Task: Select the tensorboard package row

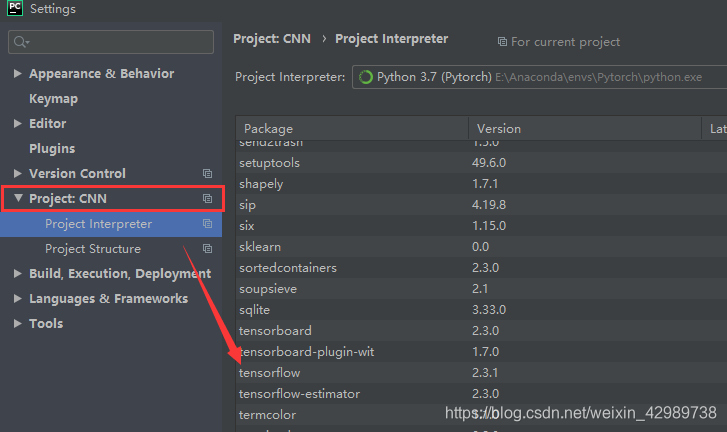Action: click(481, 330)
